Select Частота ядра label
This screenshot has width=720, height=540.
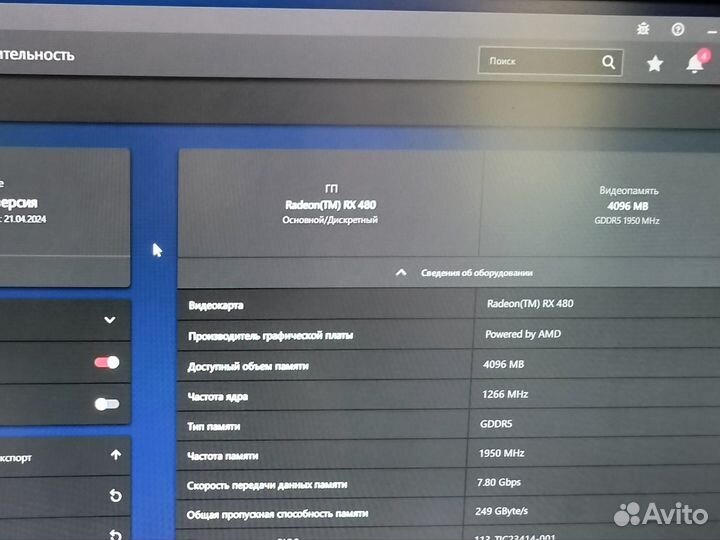click(x=218, y=397)
